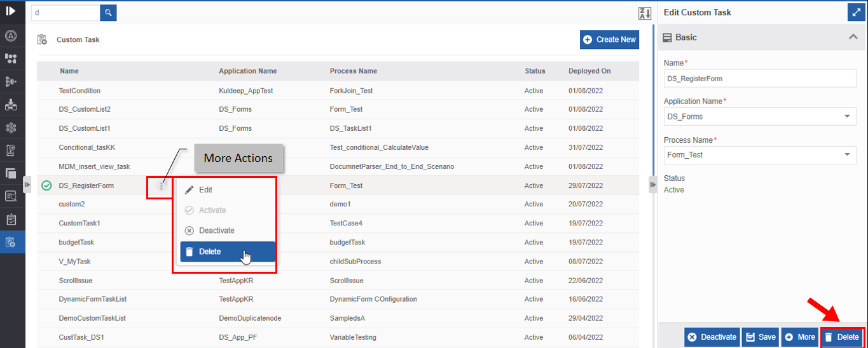Image resolution: width=868 pixels, height=348 pixels.
Task: Click the 31/07/2022 deployed date
Action: (x=585, y=147)
